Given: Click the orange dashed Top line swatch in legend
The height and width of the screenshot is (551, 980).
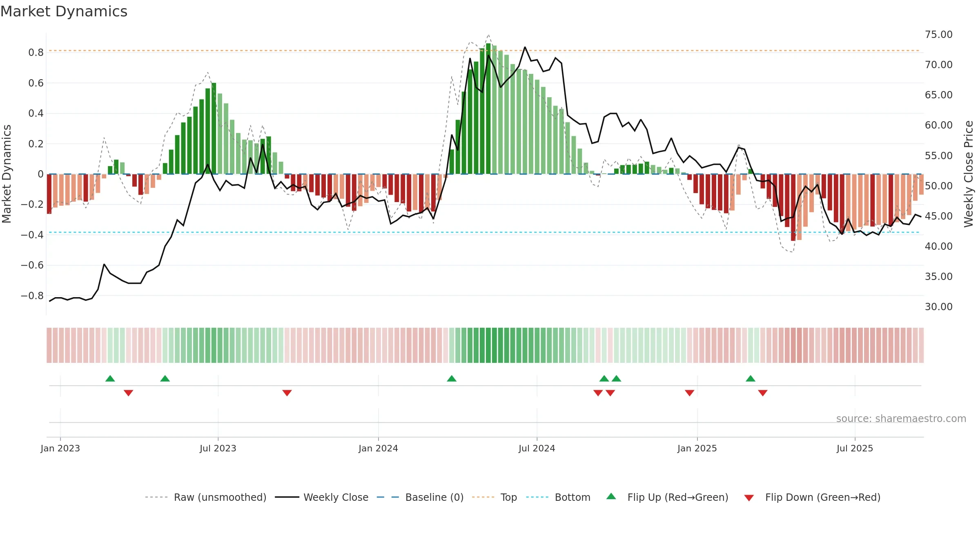Looking at the screenshot, I should (x=483, y=497).
